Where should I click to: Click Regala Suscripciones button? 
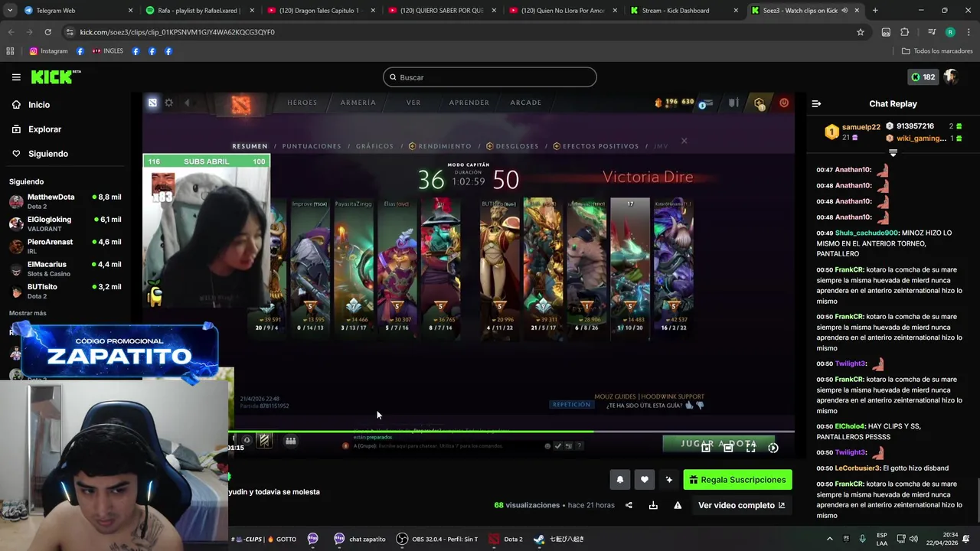(737, 480)
